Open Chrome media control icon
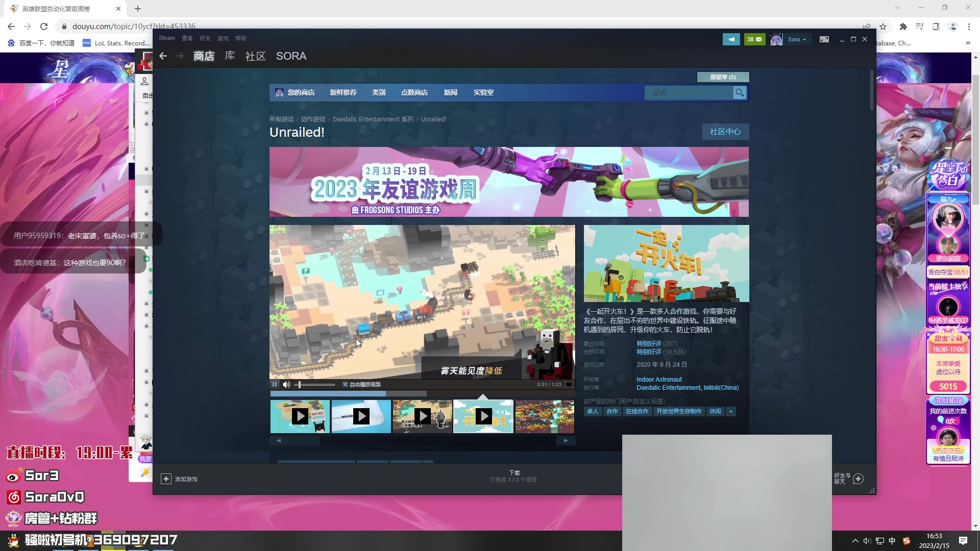Viewport: 980px width, 551px height. 919,27
